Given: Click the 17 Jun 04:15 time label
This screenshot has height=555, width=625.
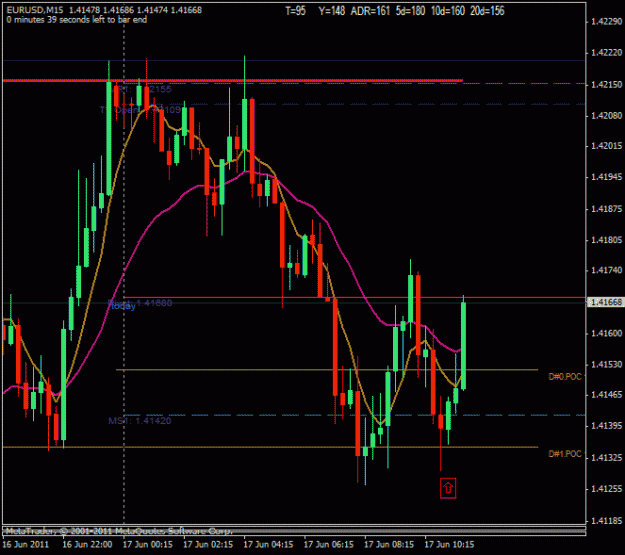Looking at the screenshot, I should [269, 544].
